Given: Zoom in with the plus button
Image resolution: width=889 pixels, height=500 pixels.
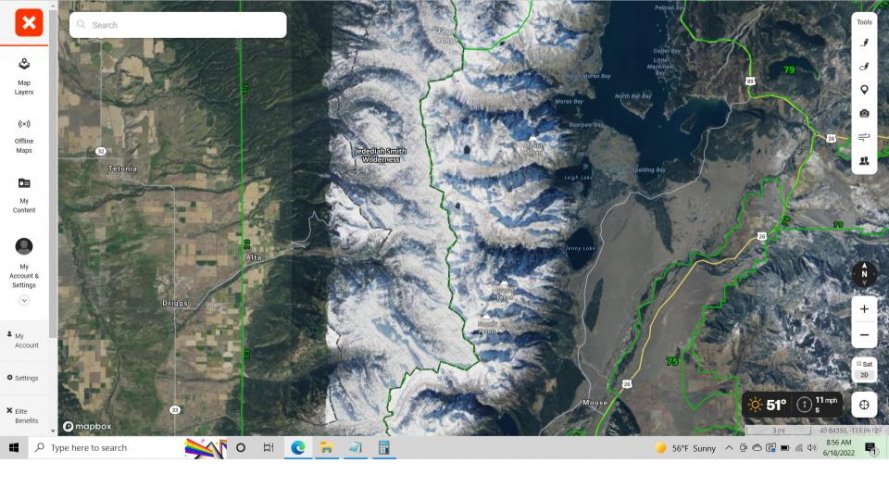Looking at the screenshot, I should tap(864, 309).
